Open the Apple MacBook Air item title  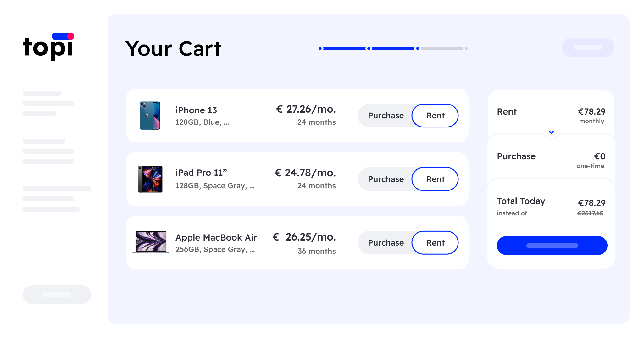tap(216, 237)
